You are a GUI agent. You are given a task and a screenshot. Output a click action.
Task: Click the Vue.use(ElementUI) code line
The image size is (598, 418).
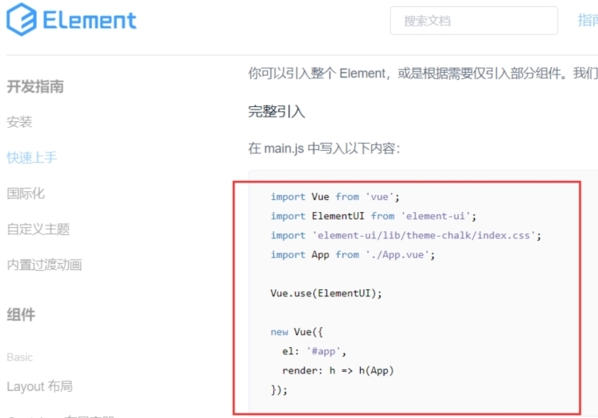click(x=326, y=293)
